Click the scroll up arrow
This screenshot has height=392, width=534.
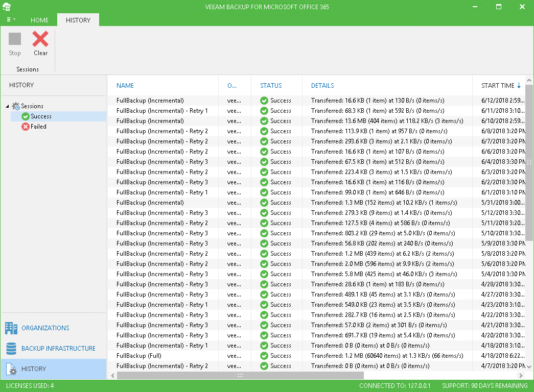coord(529,80)
